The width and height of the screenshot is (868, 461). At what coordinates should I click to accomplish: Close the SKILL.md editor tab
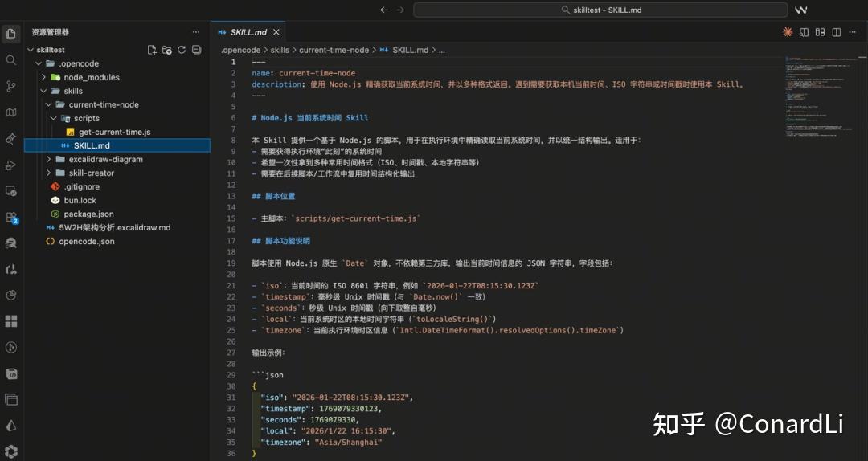276,32
